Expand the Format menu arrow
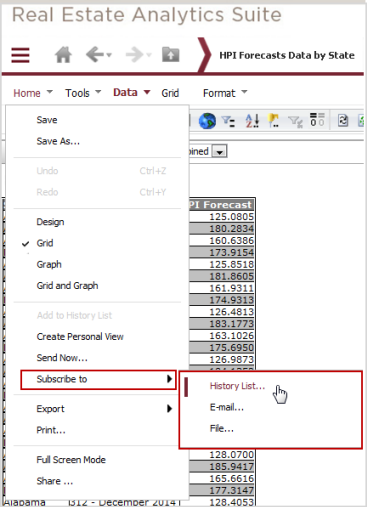Screen dimensions: 367x507 [x=244, y=92]
